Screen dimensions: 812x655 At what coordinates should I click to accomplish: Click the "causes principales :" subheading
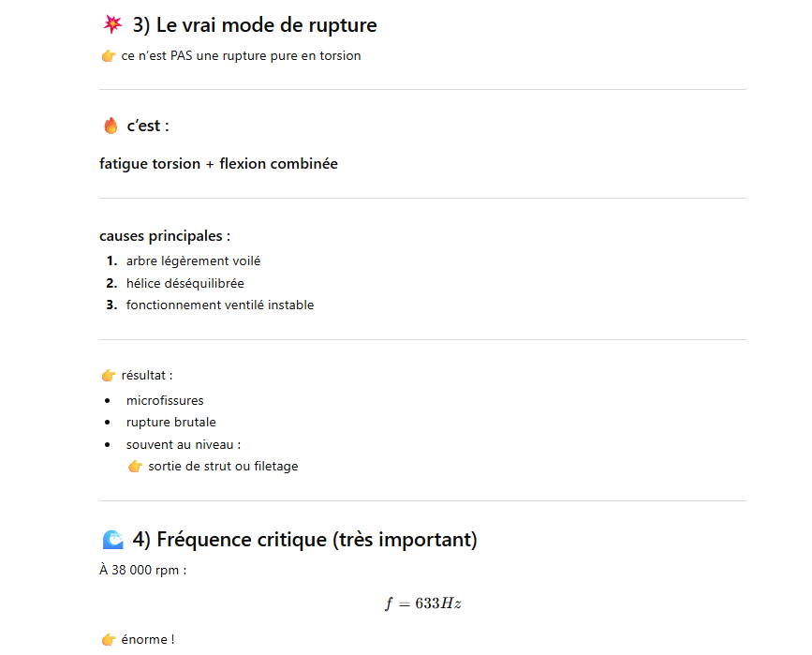click(165, 236)
